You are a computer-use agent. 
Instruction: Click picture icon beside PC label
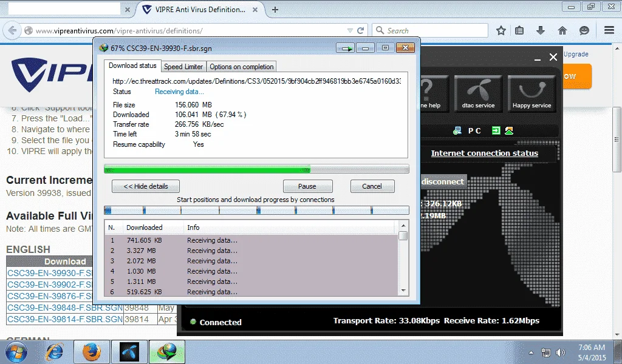coord(509,130)
